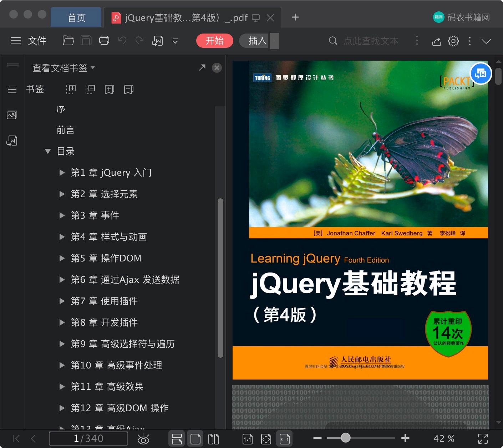Viewport: 503px width, 448px height.
Task: Open the hamburger file menu icon
Action: click(16, 41)
